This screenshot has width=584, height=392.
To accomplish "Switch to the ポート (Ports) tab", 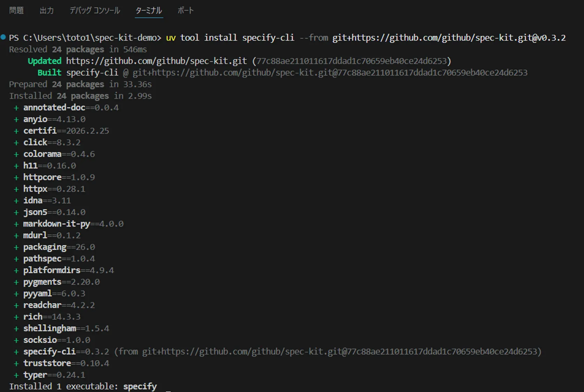I will pos(185,10).
